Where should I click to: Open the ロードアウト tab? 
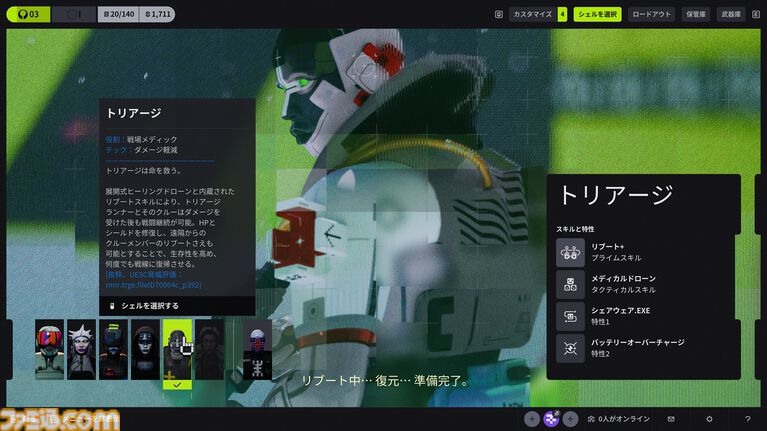(653, 14)
